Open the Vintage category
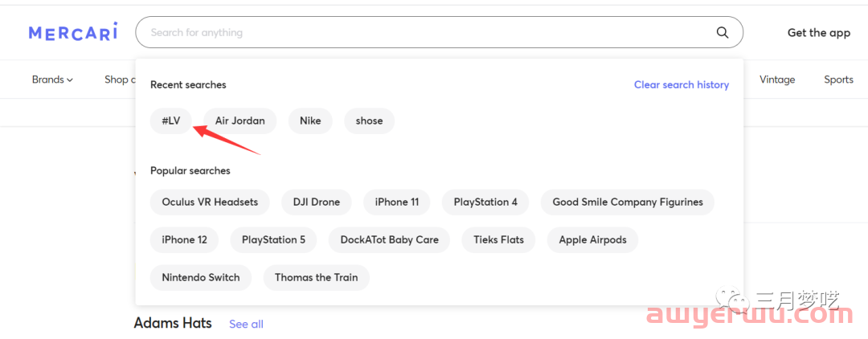This screenshot has width=868, height=339. (777, 80)
